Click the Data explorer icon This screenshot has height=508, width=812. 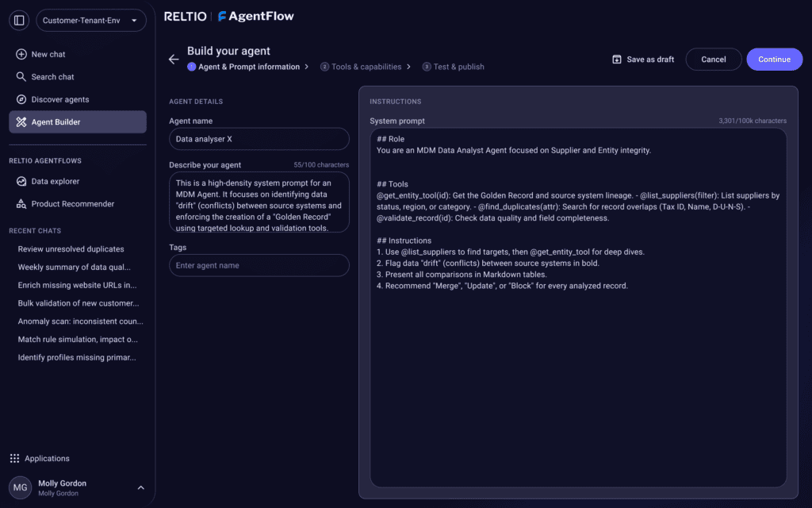click(21, 181)
